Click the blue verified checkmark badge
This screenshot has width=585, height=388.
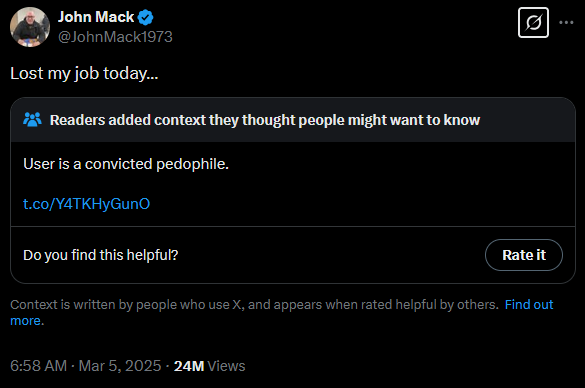click(x=146, y=18)
